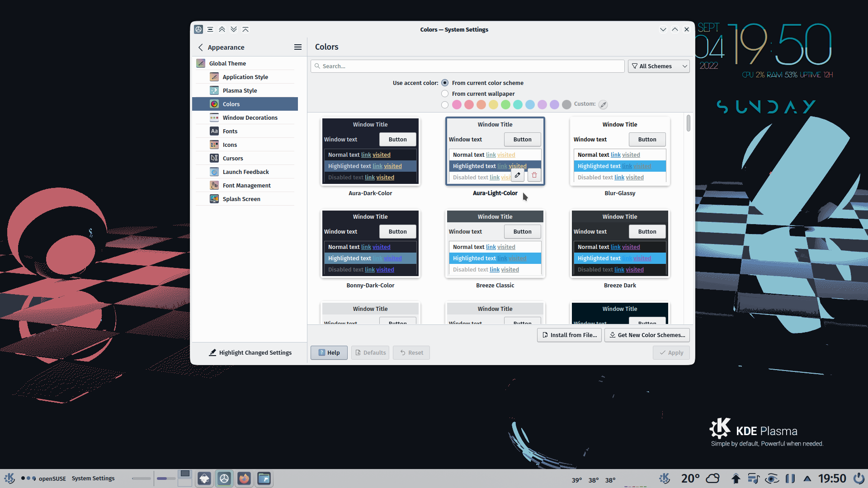Viewport: 868px width, 488px height.
Task: Open the Splash Screen page
Action: pyautogui.click(x=245, y=199)
